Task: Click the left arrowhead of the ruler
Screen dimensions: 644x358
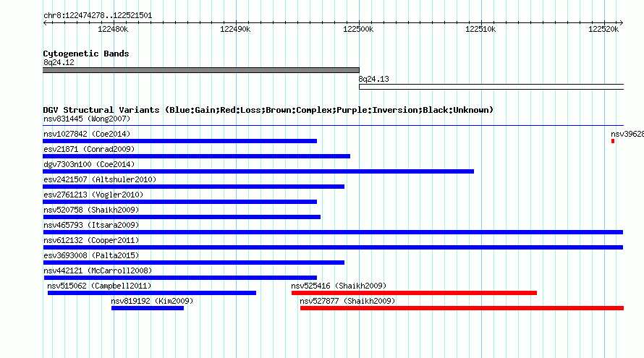Action: pos(45,23)
